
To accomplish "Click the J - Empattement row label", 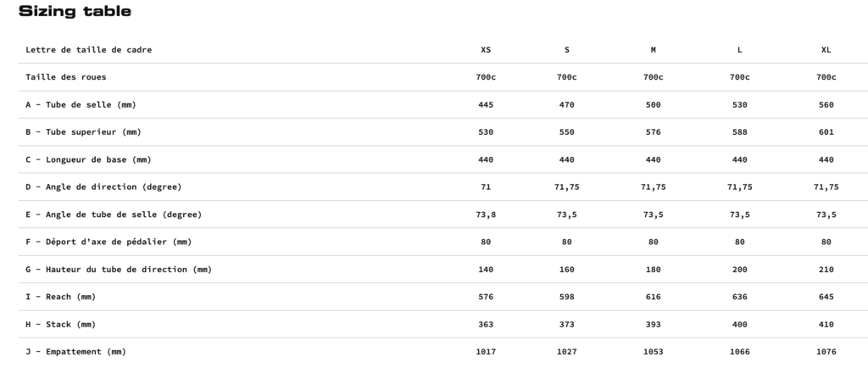I will pos(75,352).
